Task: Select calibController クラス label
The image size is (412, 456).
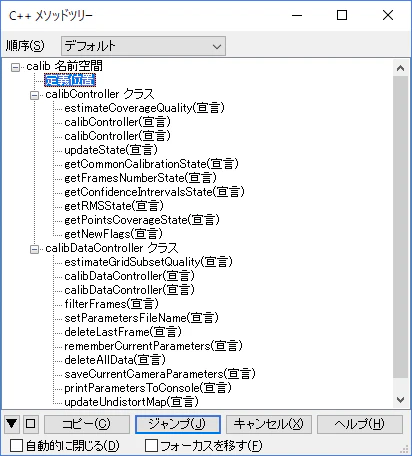Action: [100, 94]
